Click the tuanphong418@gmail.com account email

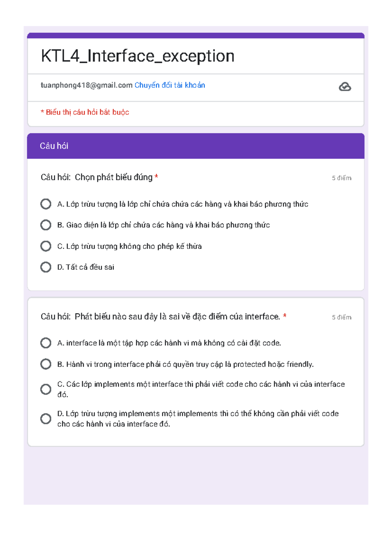tap(87, 85)
